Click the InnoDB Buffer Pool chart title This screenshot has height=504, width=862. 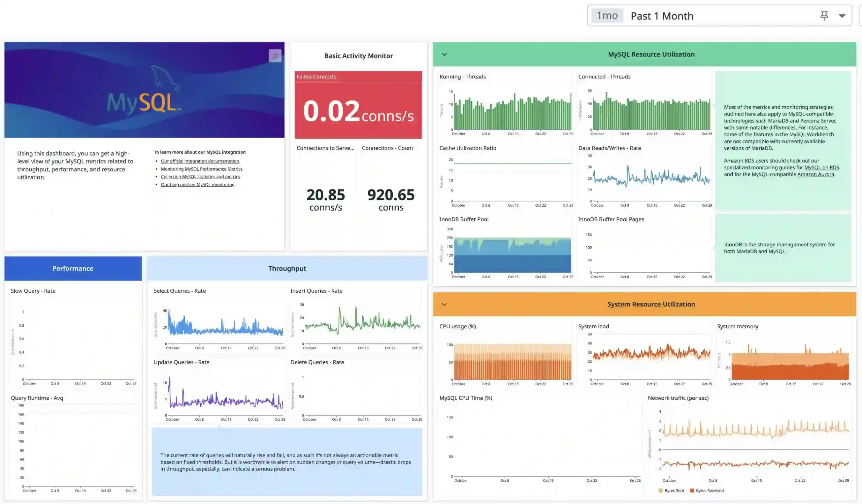pos(464,219)
